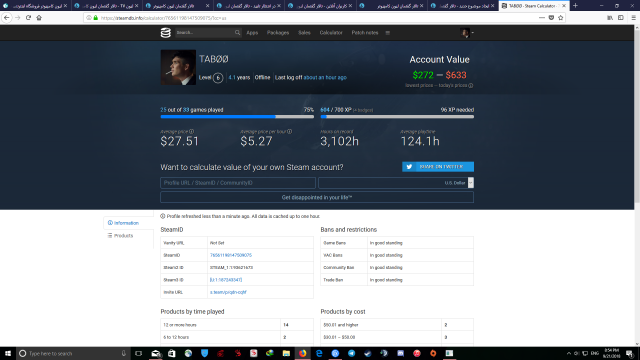Click the Level 6 badge circle
640x360 pixels.
218,78
